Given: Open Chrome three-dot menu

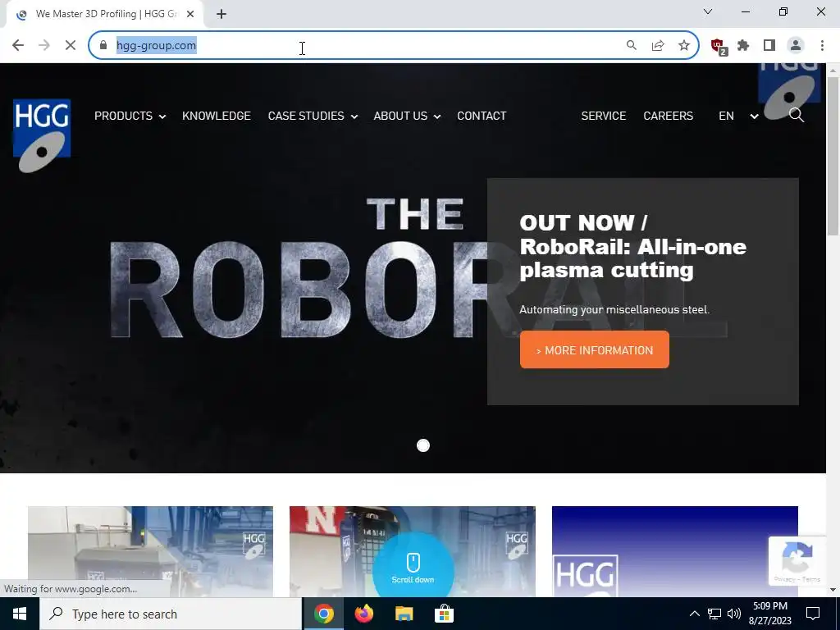Looking at the screenshot, I should click(x=822, y=46).
